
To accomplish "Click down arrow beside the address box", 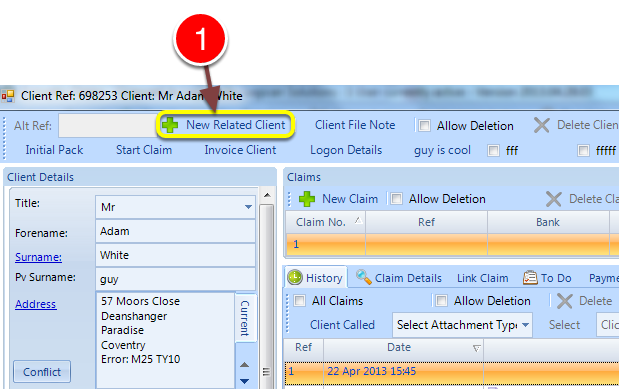I will click(x=244, y=381).
